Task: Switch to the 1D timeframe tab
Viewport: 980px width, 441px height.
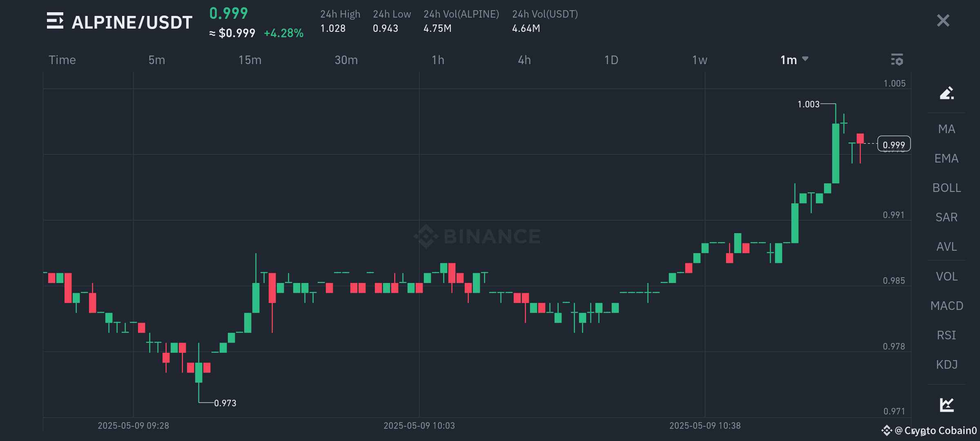Action: (611, 60)
